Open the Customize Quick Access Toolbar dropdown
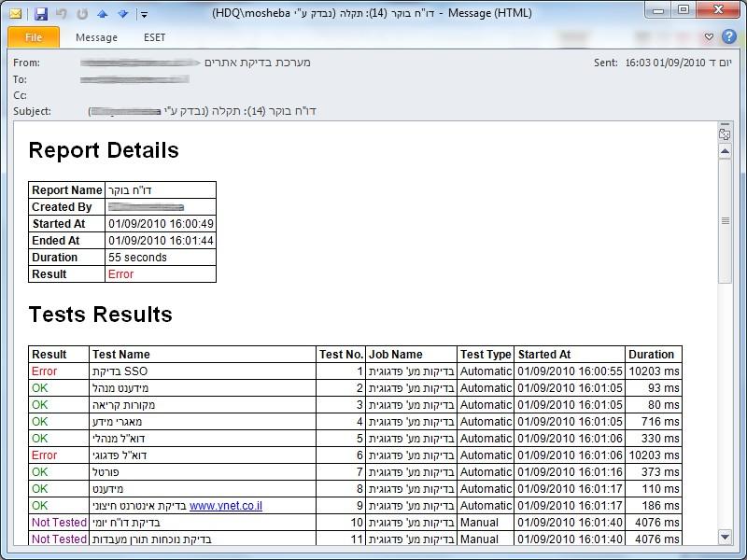Screen dimensions: 747x560 tap(144, 14)
